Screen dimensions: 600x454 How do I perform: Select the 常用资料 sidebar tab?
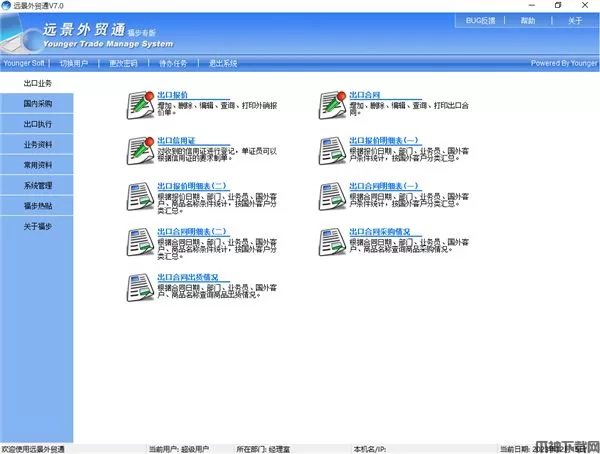(37, 165)
